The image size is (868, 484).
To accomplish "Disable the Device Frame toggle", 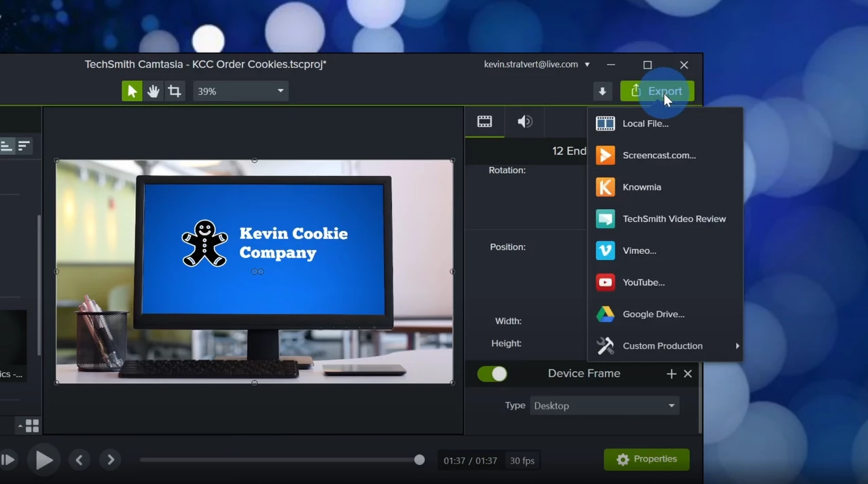I will pos(492,373).
